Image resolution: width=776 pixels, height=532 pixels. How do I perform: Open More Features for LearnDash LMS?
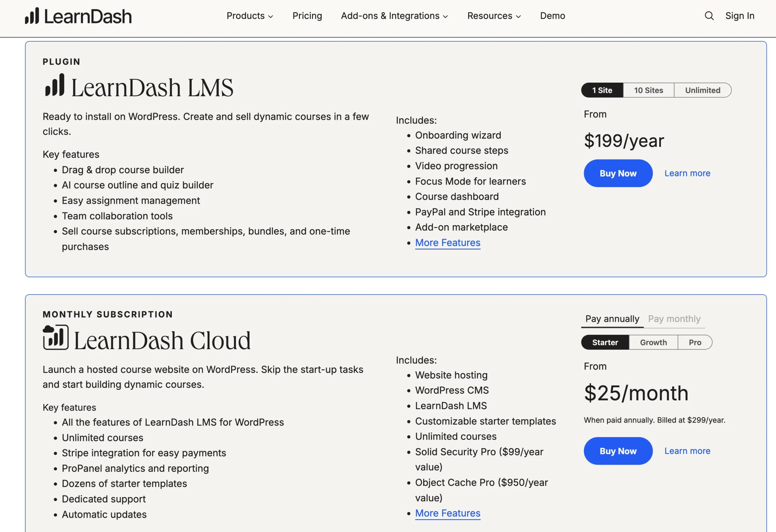[x=447, y=243]
